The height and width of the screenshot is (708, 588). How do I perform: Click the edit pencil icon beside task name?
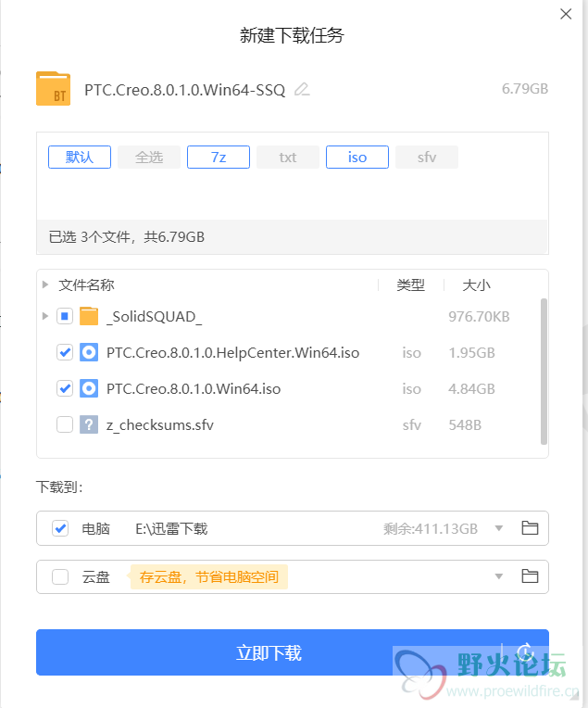[302, 89]
